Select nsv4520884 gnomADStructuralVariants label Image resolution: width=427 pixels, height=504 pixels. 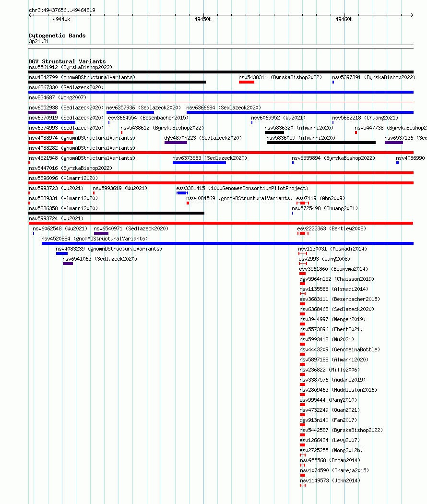(x=95, y=239)
